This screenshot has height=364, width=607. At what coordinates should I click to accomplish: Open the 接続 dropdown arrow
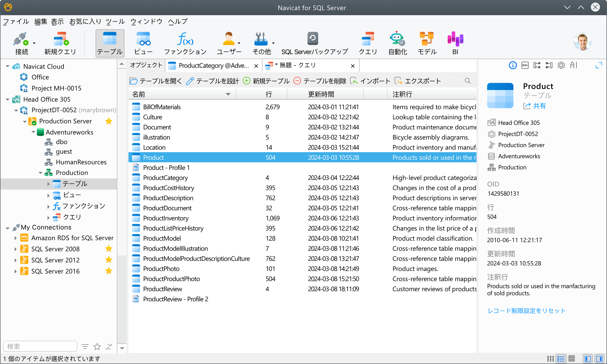coord(34,43)
